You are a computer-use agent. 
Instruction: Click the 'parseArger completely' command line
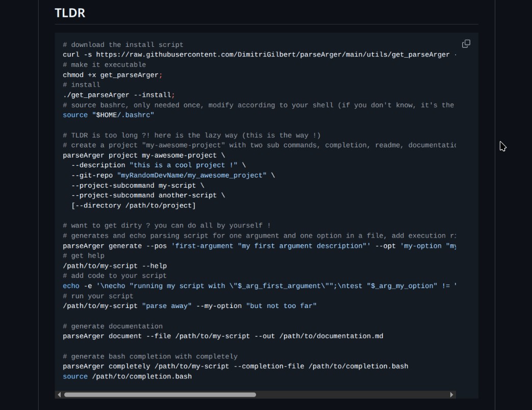click(235, 366)
